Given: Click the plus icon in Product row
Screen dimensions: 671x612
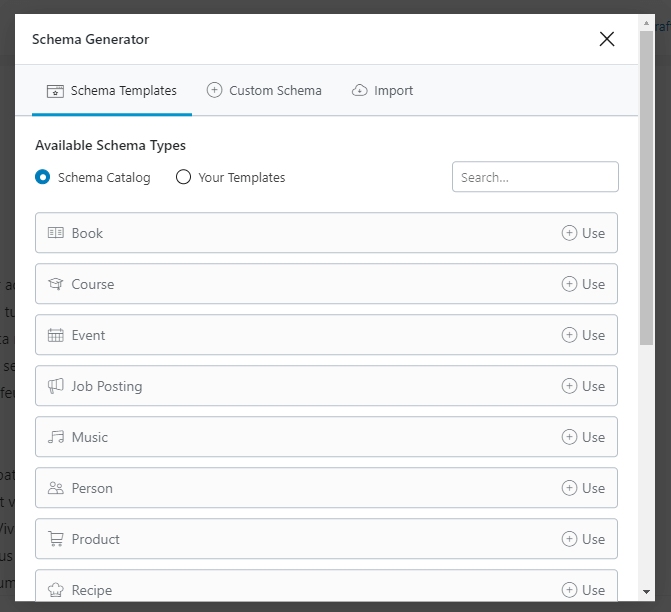Looking at the screenshot, I should pos(569,539).
